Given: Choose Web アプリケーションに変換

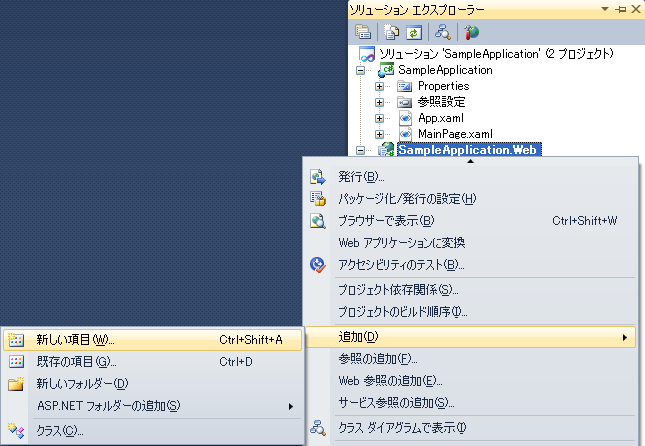Looking at the screenshot, I should (x=471, y=243).
